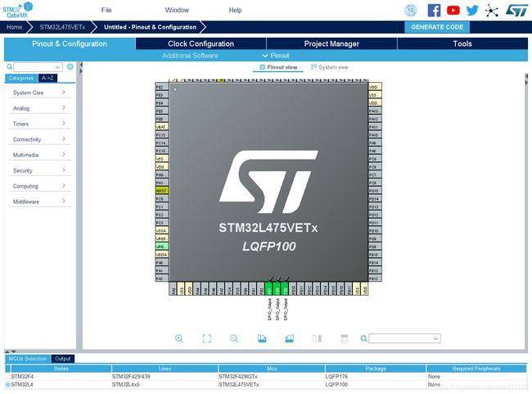Click the ST community network icon
This screenshot has height=394, width=532.
492,11
